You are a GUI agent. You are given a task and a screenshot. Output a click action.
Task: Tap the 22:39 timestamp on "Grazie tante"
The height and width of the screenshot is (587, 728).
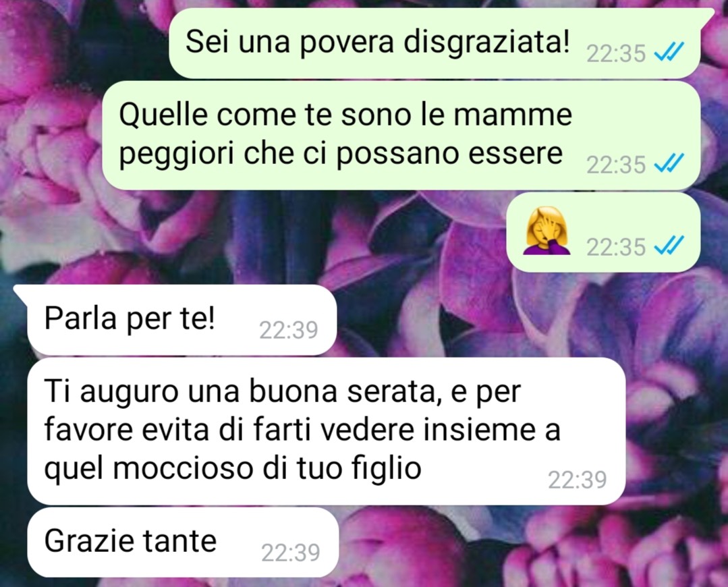[x=291, y=553]
